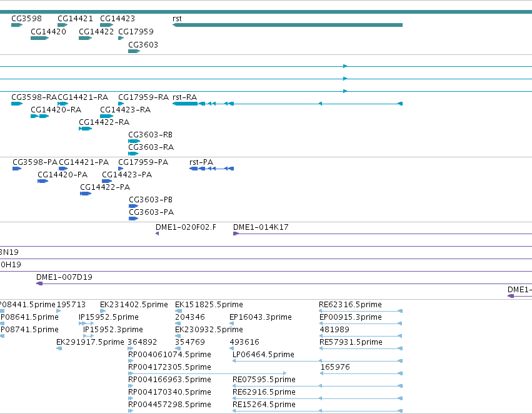Click the CG3603-PB protein glyph
The height and width of the screenshot is (414, 532).
133,206
